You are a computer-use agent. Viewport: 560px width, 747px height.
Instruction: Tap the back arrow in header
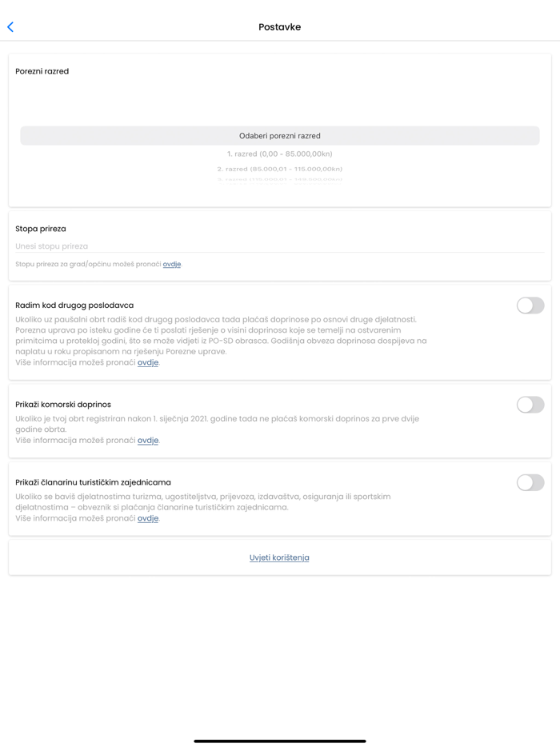coord(10,27)
